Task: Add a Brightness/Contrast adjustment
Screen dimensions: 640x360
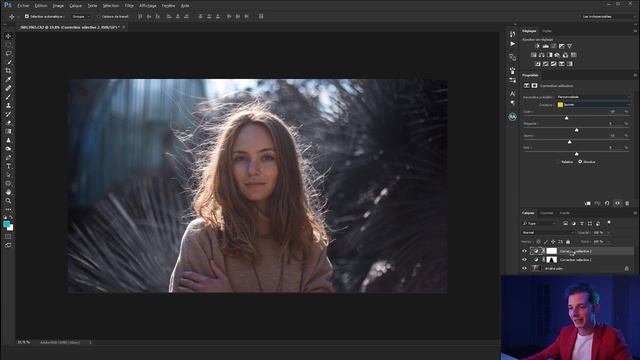Action: tap(537, 46)
